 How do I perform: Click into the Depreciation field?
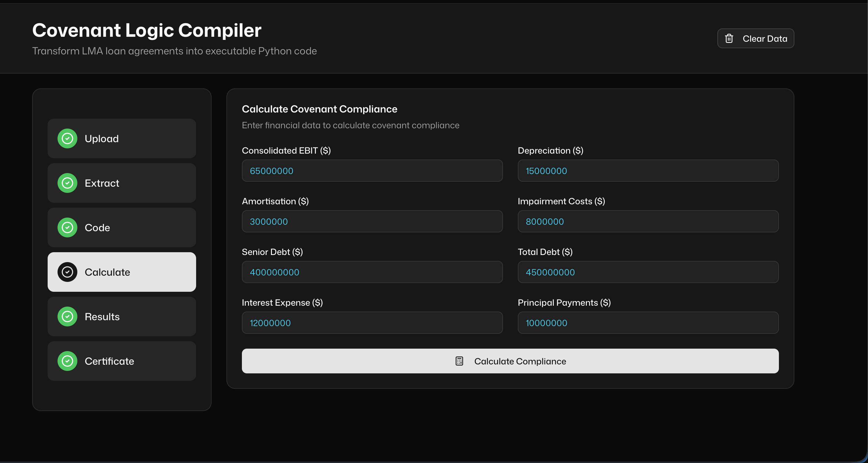click(648, 171)
